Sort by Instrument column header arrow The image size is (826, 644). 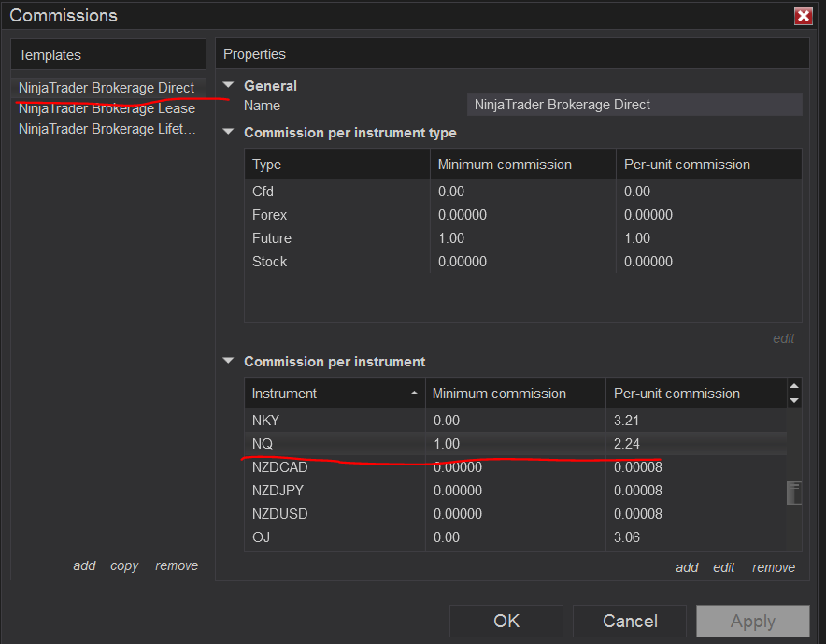point(414,394)
